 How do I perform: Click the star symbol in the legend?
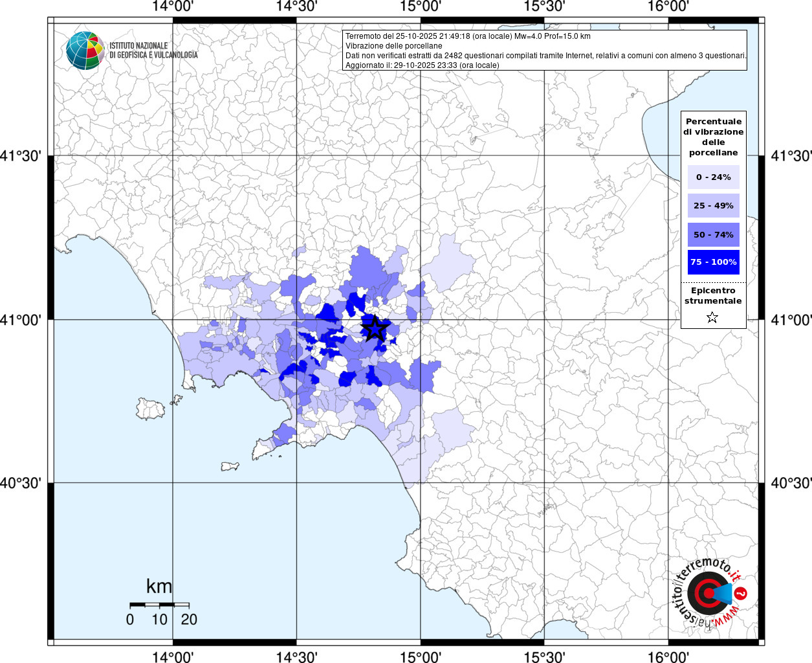coord(712,317)
